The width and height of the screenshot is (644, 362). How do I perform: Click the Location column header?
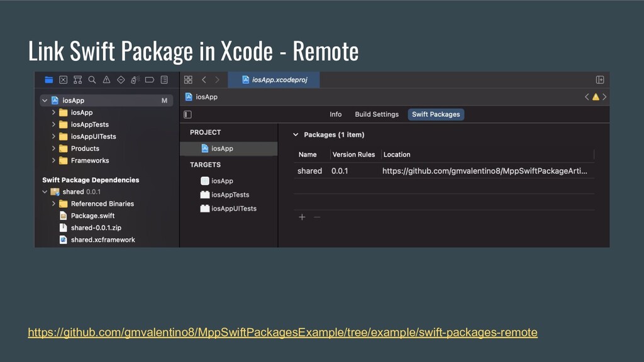397,155
